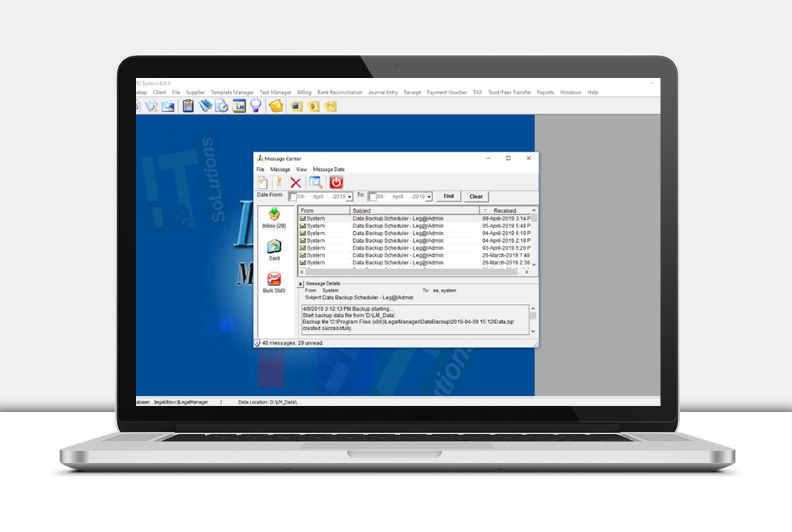792x532 pixels.
Task: Create a new message using the toolbar icon
Action: click(262, 182)
